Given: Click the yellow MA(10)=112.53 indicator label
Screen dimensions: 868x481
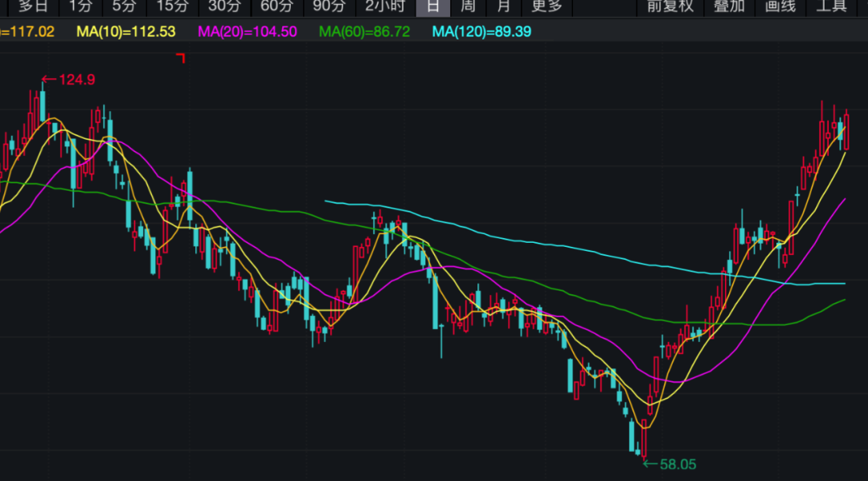Looking at the screenshot, I should click(125, 32).
